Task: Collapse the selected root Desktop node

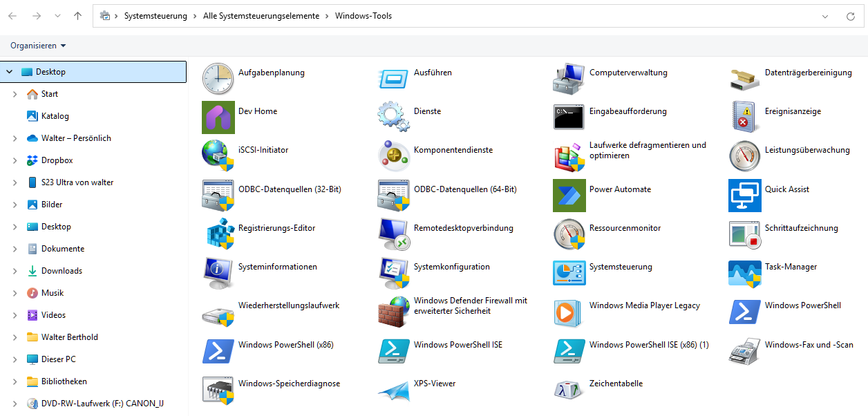Action: coord(9,72)
